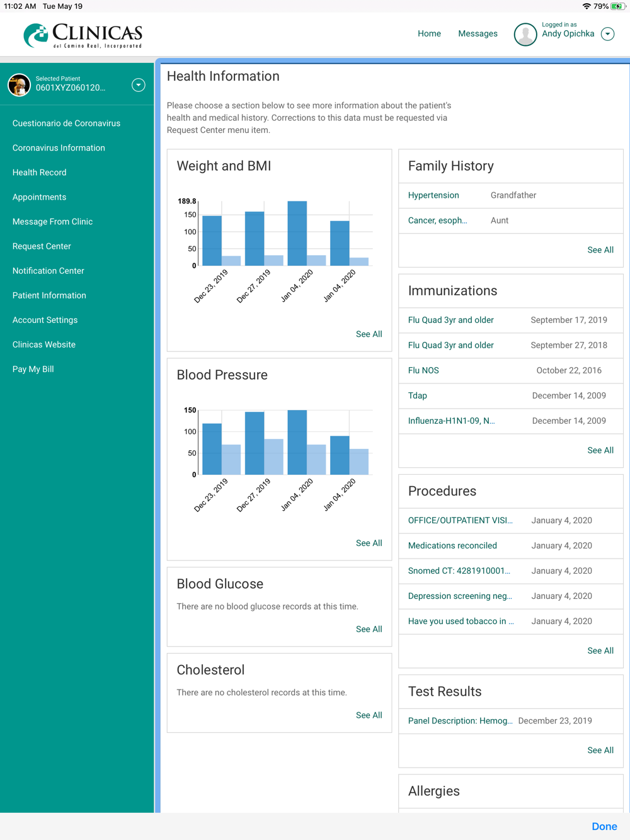This screenshot has width=630, height=840.
Task: Click the selected patient photo thumbnail
Action: click(x=19, y=85)
